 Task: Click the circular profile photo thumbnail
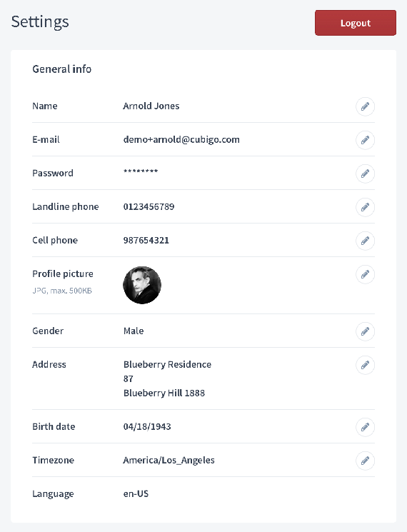142,285
